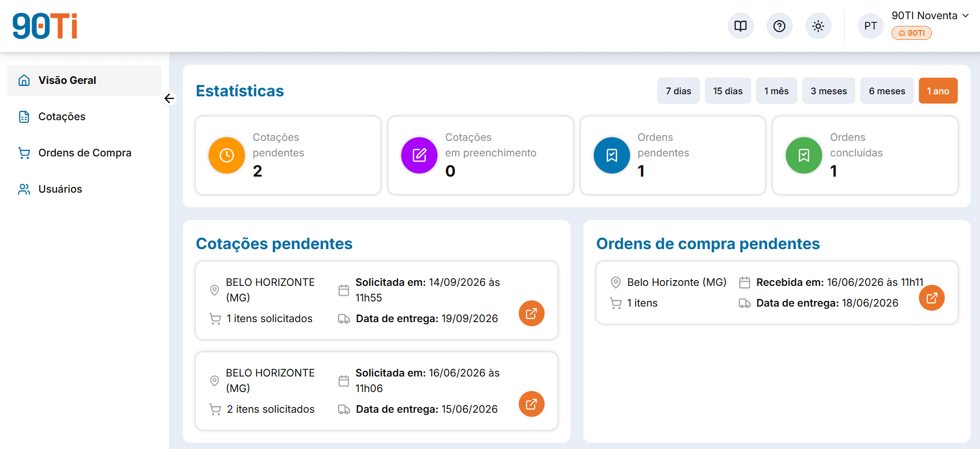The height and width of the screenshot is (449, 980).
Task: Click 'Data de entrega: 18/06/2026' text
Action: click(827, 303)
